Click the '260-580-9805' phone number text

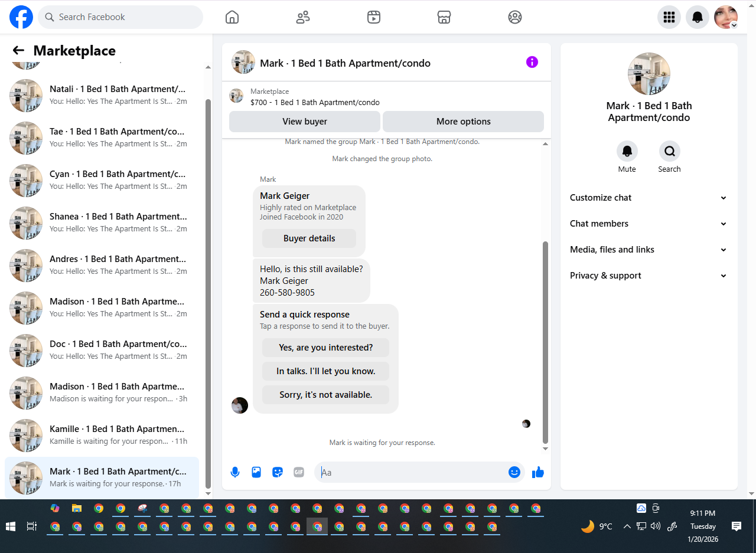pos(287,293)
